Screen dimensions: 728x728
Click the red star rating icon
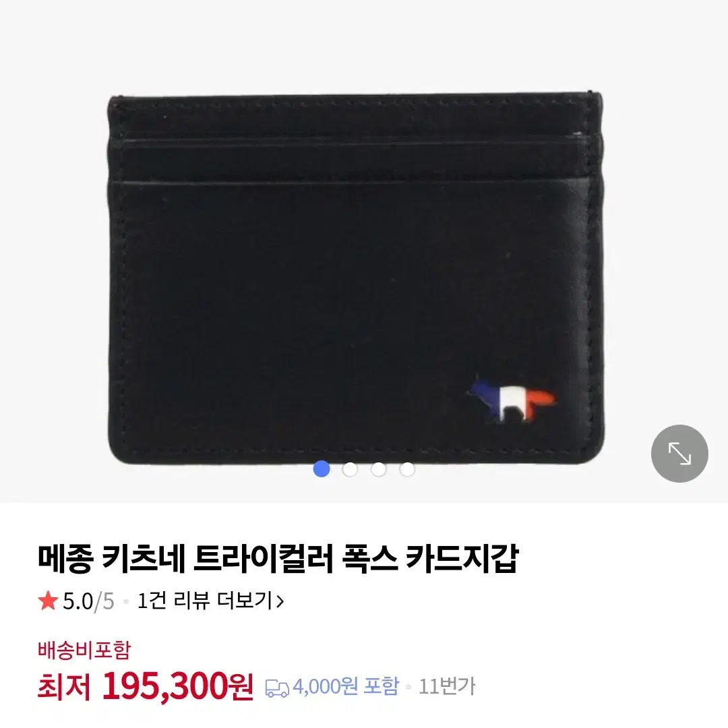coord(48,601)
